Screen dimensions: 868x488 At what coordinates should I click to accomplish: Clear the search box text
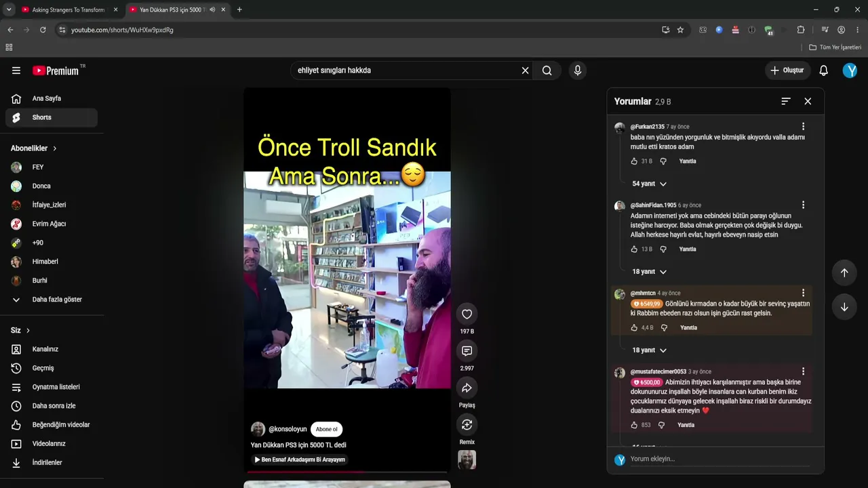[525, 70]
